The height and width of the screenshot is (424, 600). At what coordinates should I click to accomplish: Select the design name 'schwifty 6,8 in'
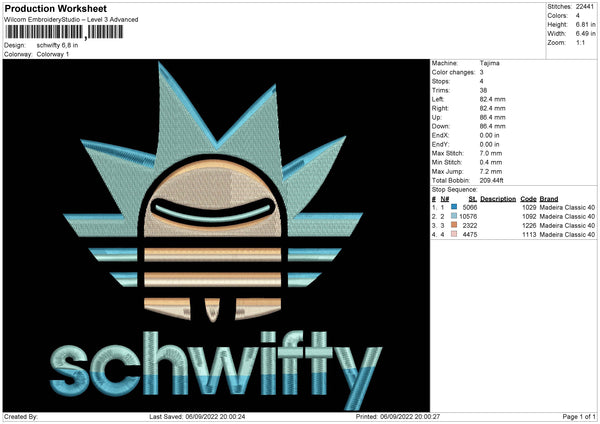(57, 45)
